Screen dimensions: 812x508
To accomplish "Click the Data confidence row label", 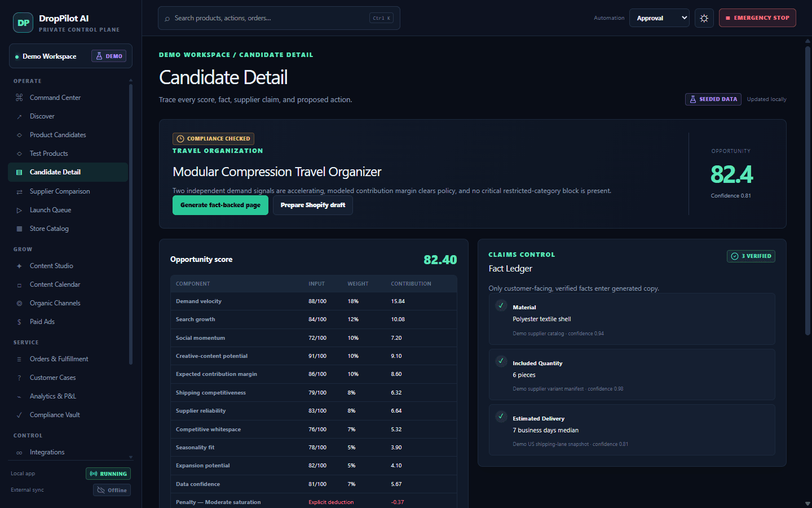I will click(x=198, y=484).
